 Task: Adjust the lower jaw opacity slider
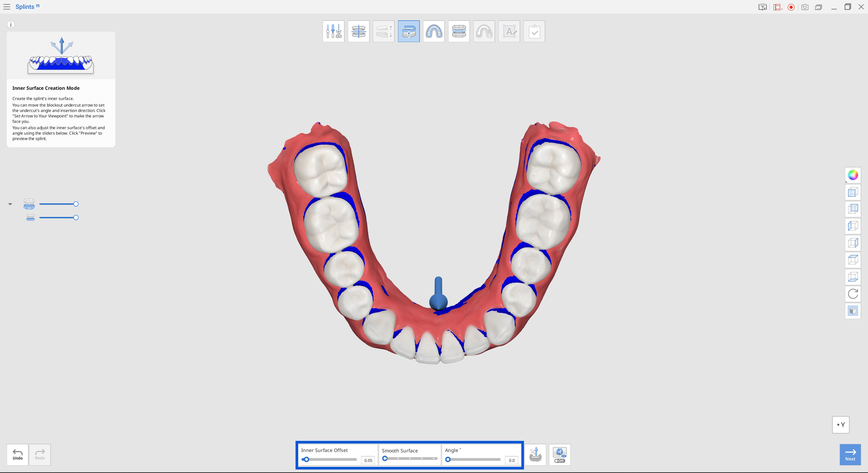point(59,217)
